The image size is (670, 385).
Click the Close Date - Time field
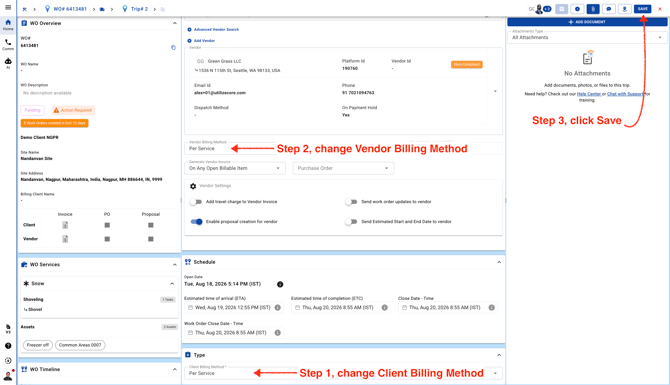pyautogui.click(x=448, y=308)
